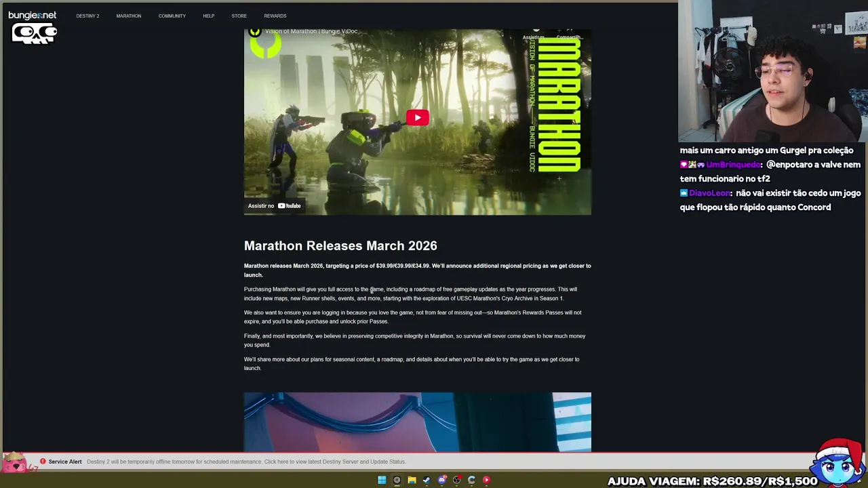Screen dimensions: 868x488
Task: Open OBS Studio from the taskbar
Action: click(x=456, y=480)
